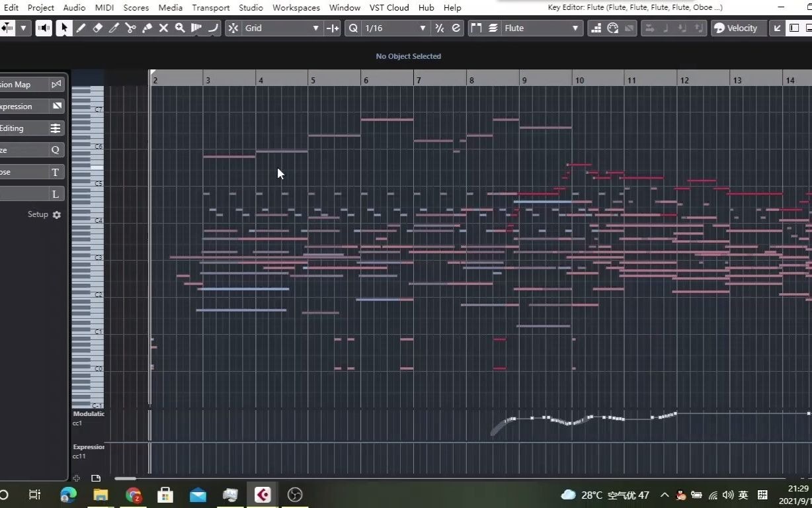812x508 pixels.
Task: Click the horizontal scrollbar at editor bottom
Action: [125, 478]
